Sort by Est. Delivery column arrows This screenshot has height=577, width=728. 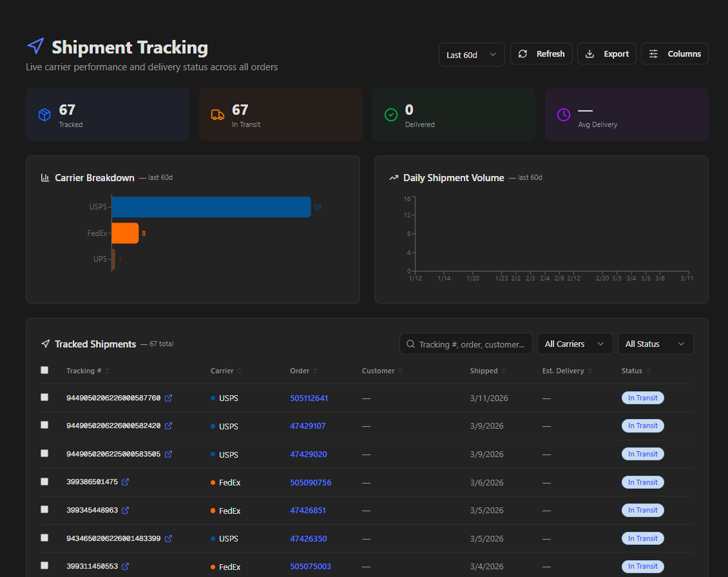pos(589,371)
